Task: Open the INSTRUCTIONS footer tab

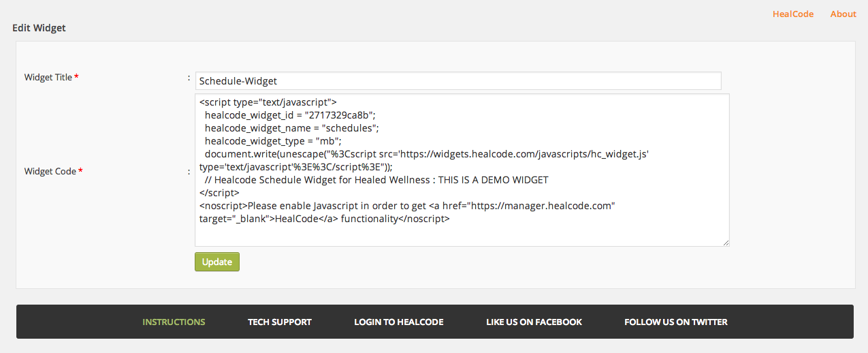Action: 174,322
